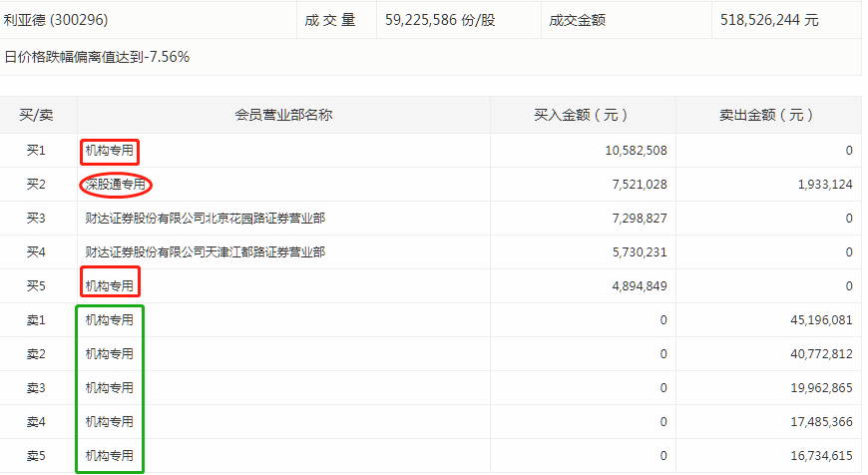Click sell amount 16,734,615

821,456
